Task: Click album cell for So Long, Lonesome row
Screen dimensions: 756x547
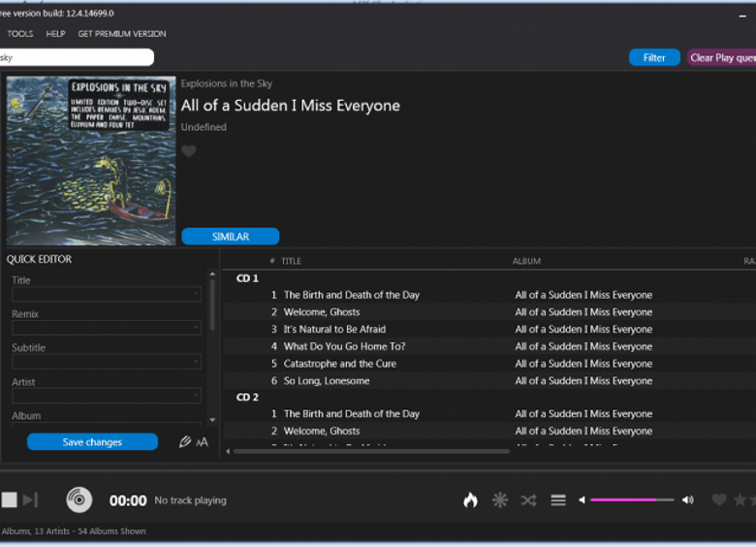Action: click(583, 380)
